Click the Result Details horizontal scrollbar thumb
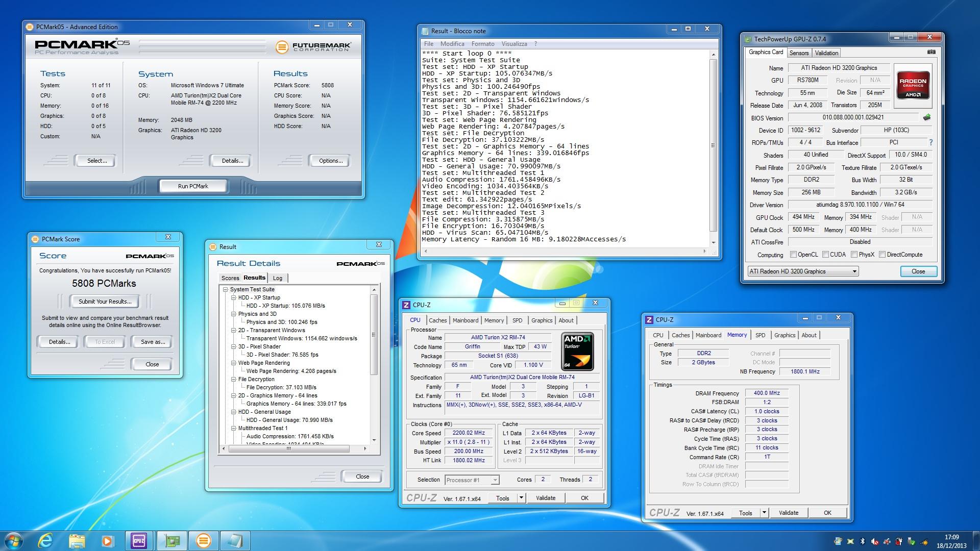 point(289,449)
